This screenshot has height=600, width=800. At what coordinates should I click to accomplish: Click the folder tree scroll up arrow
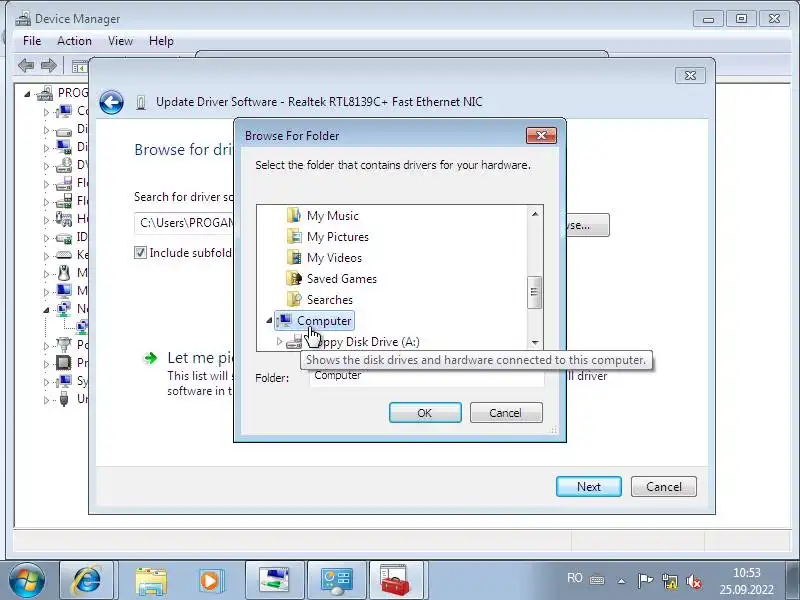coord(535,214)
